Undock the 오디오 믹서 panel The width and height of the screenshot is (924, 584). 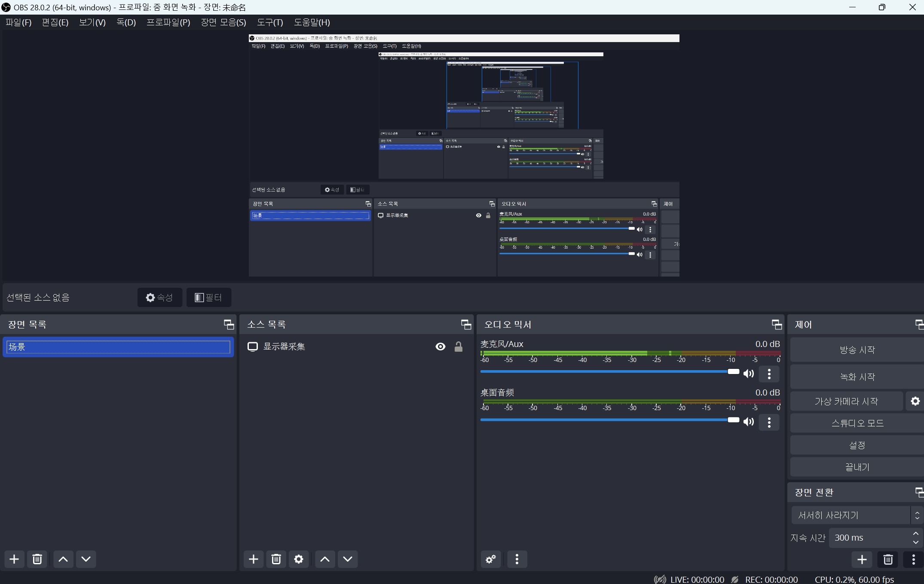point(777,325)
